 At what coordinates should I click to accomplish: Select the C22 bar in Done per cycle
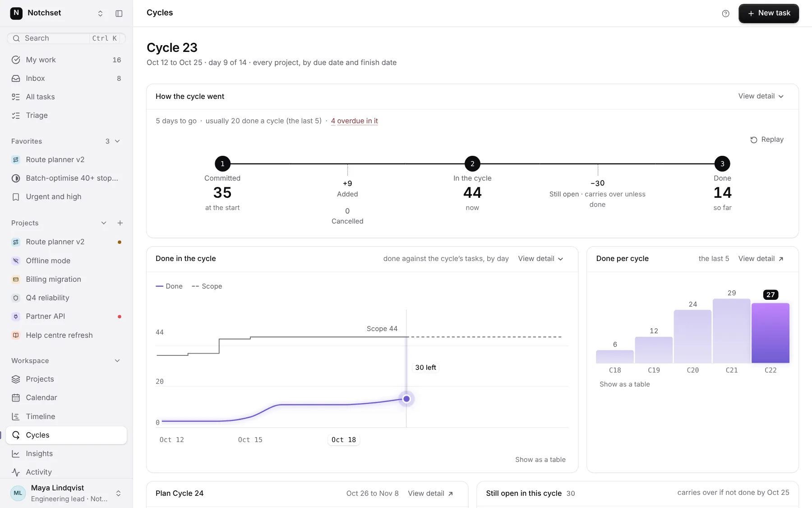coord(770,333)
